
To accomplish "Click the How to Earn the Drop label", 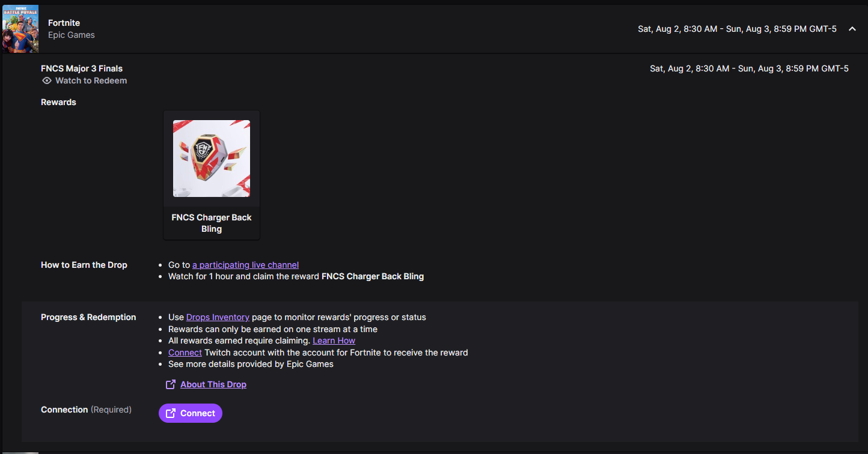I will click(x=84, y=265).
